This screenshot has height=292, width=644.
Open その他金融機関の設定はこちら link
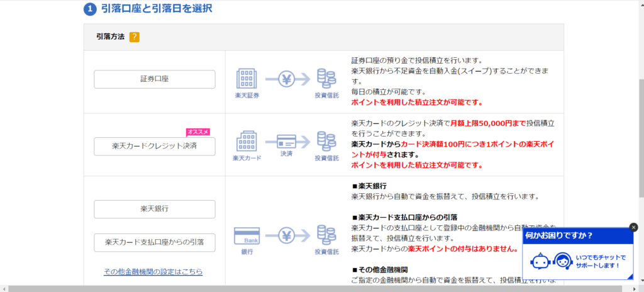click(x=153, y=272)
